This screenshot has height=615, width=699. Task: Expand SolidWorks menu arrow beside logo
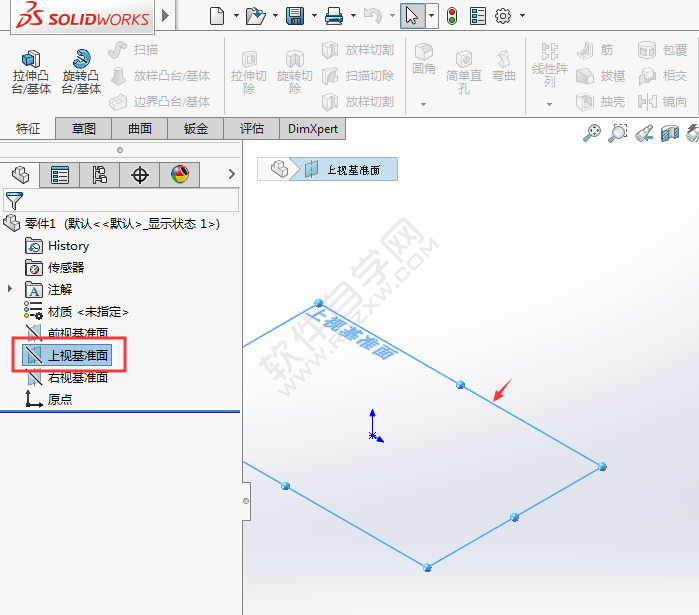click(x=165, y=16)
